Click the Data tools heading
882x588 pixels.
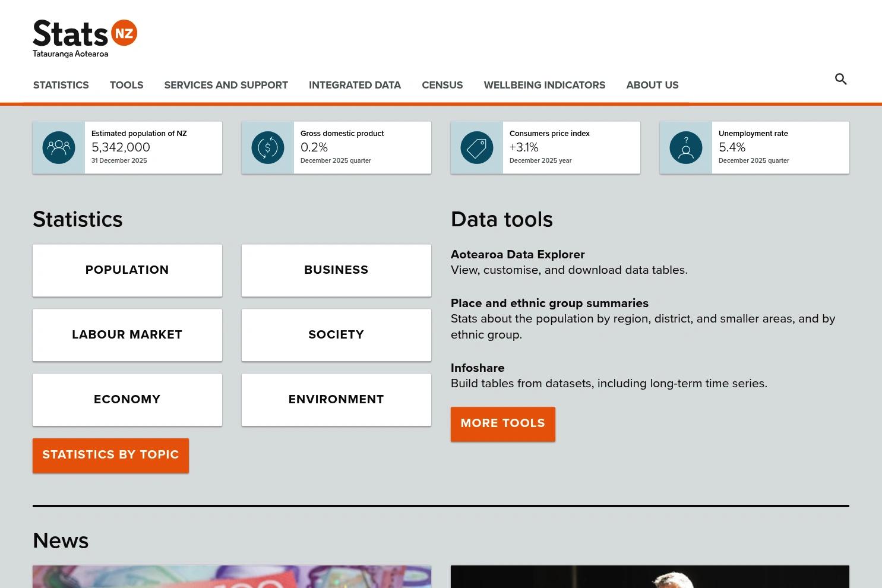(502, 219)
